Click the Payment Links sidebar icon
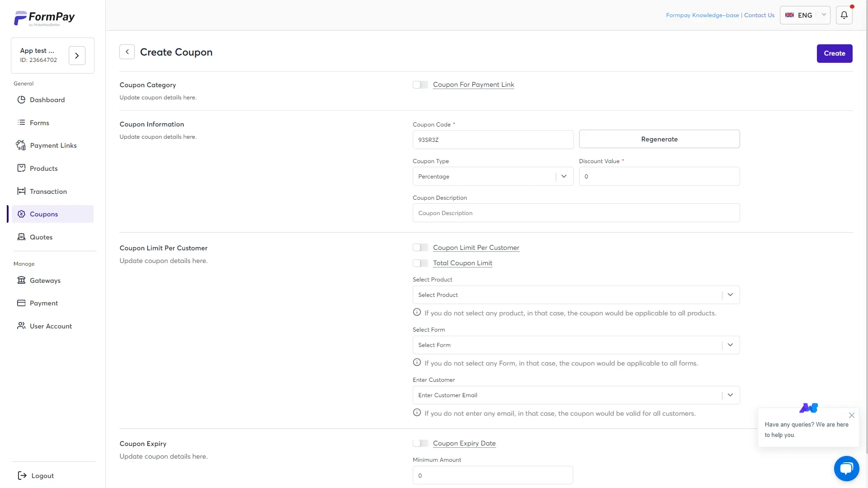 [21, 145]
